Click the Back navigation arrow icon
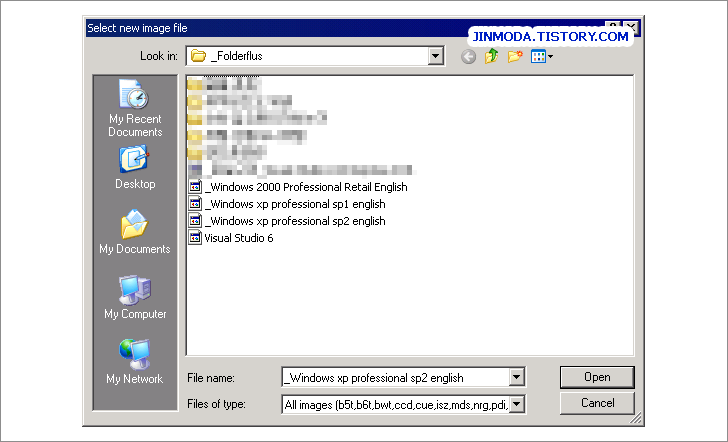 [468, 57]
